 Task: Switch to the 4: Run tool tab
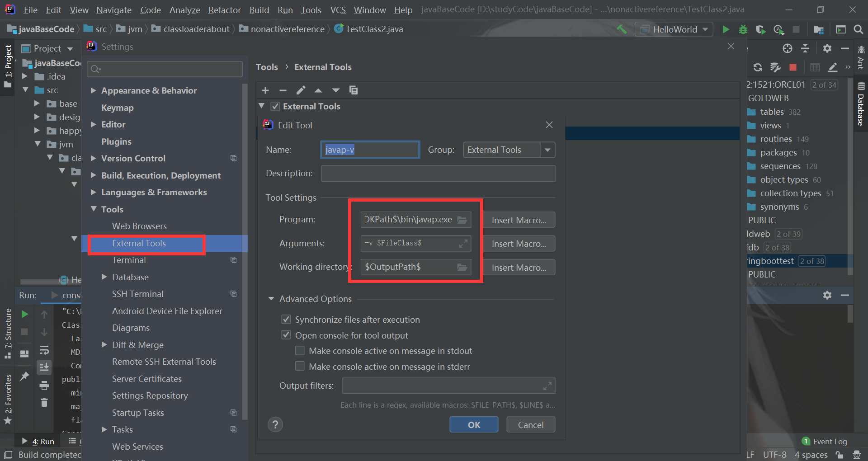(38, 442)
